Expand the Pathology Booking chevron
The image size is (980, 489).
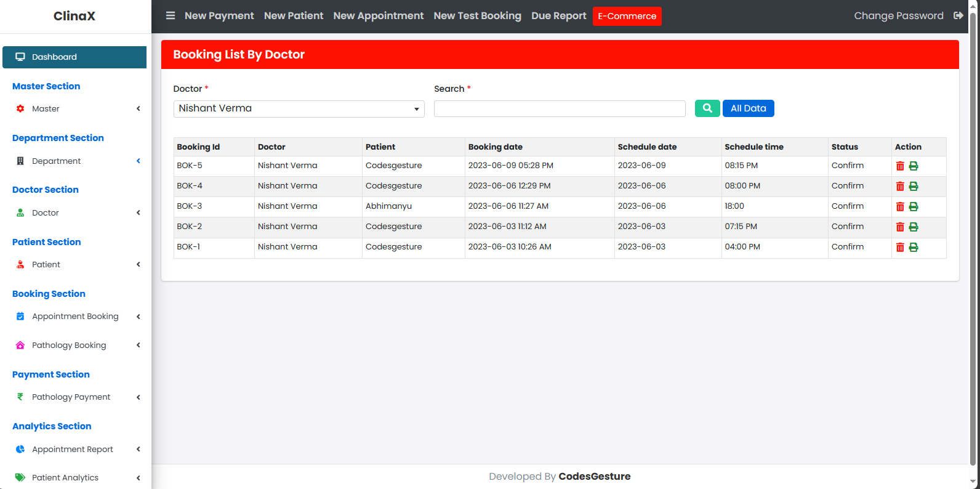(139, 345)
